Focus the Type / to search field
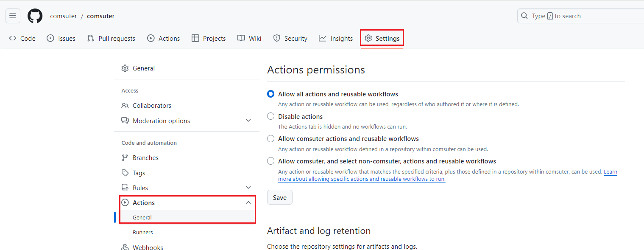The image size is (644, 250). tap(581, 16)
